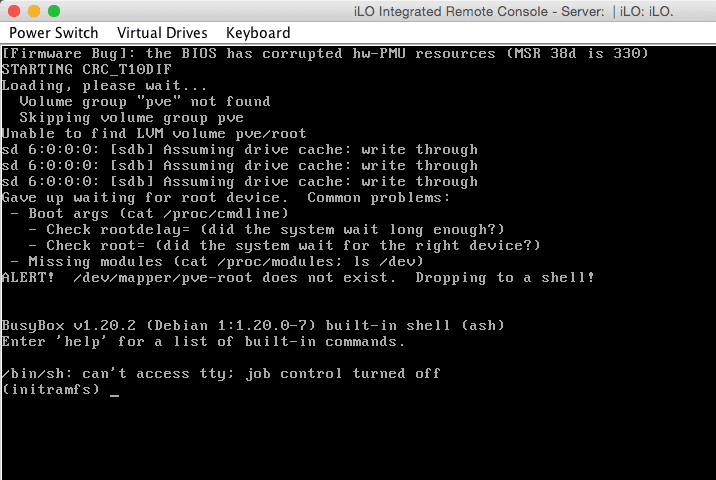
Task: Click the Firmware Bug message line
Action: point(325,53)
